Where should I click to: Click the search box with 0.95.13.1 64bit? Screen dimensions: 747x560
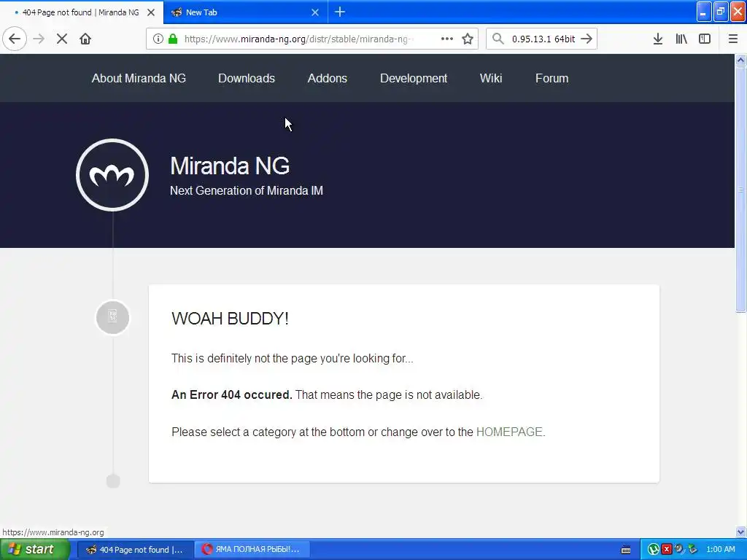[543, 39]
